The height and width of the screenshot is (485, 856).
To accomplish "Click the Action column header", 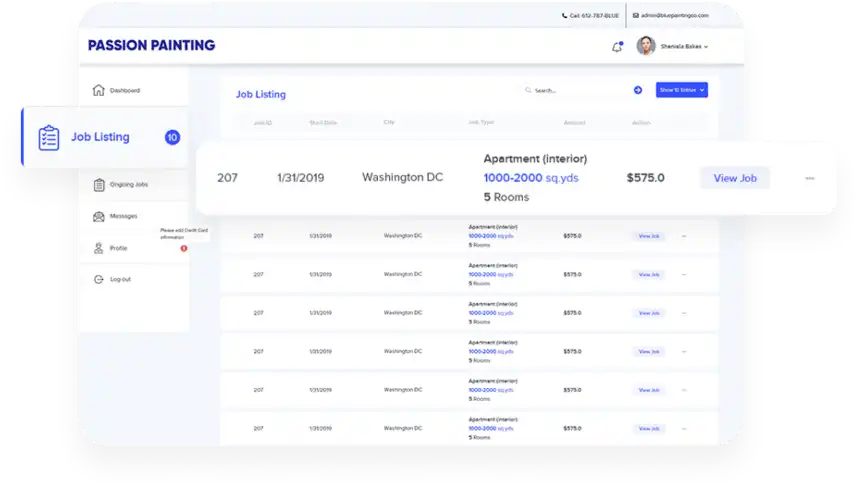I will click(641, 123).
